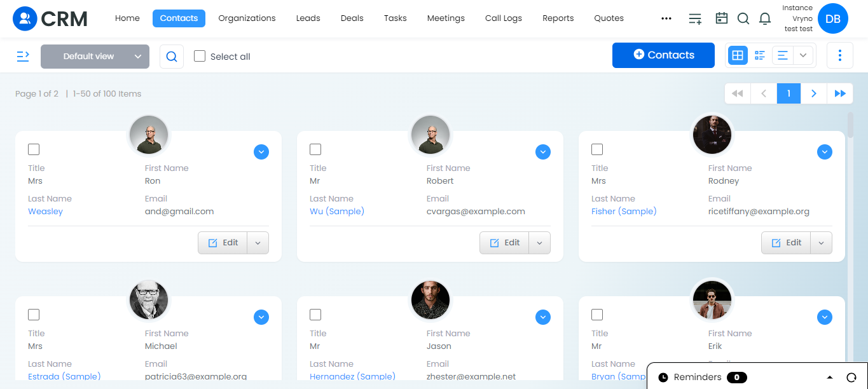The image size is (868, 389).
Task: Expand Ron Weasley card blue chevron
Action: 261,152
